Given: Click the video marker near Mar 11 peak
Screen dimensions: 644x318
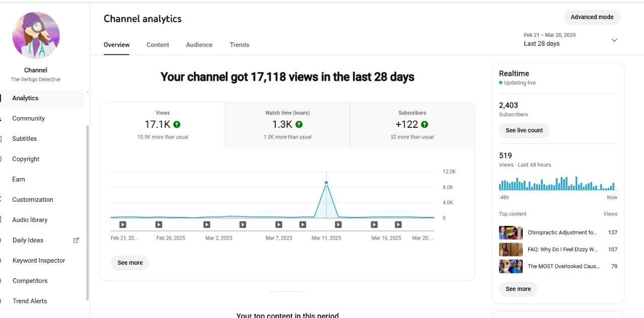Looking at the screenshot, I should [338, 225].
